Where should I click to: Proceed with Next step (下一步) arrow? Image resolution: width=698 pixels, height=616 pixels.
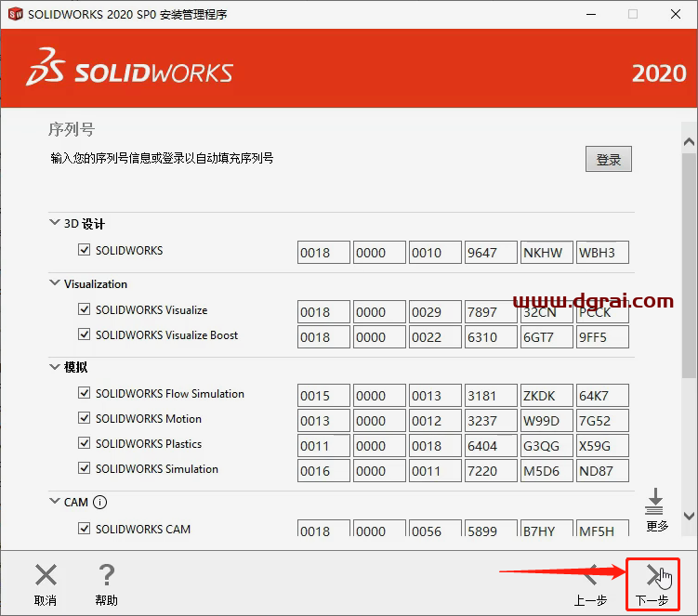coord(653,574)
